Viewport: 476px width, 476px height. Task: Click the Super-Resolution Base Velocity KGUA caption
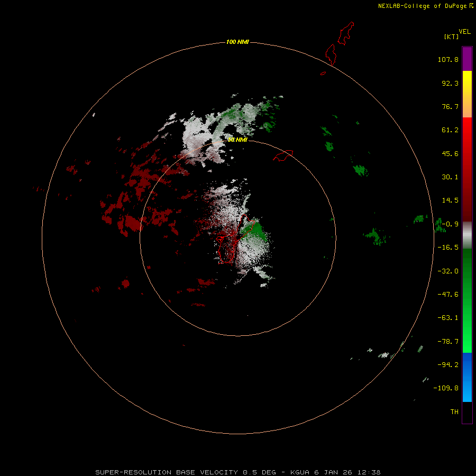pyautogui.click(x=238, y=472)
